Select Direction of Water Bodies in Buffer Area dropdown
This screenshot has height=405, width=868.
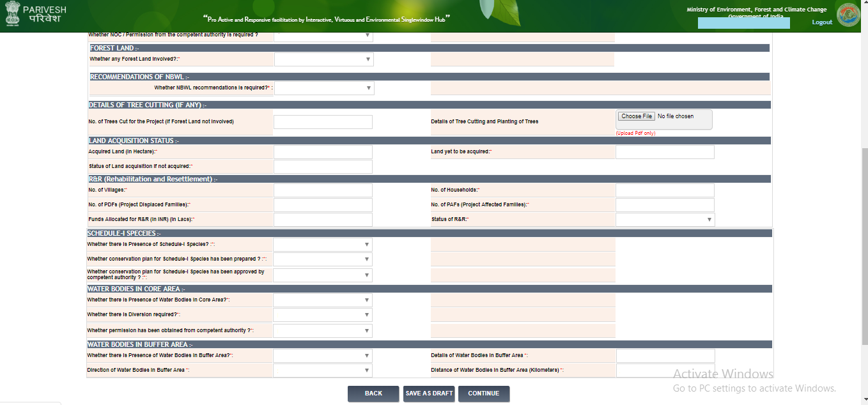coord(323,371)
